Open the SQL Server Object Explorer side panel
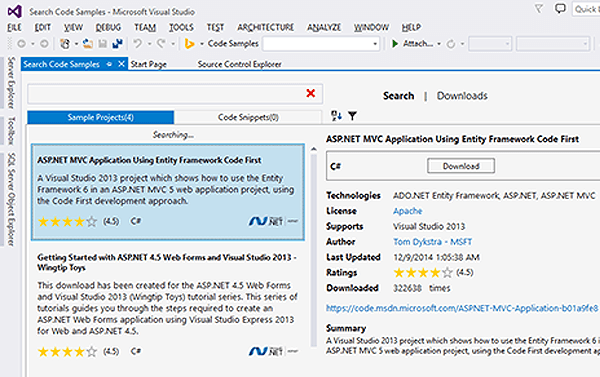 click(11, 200)
